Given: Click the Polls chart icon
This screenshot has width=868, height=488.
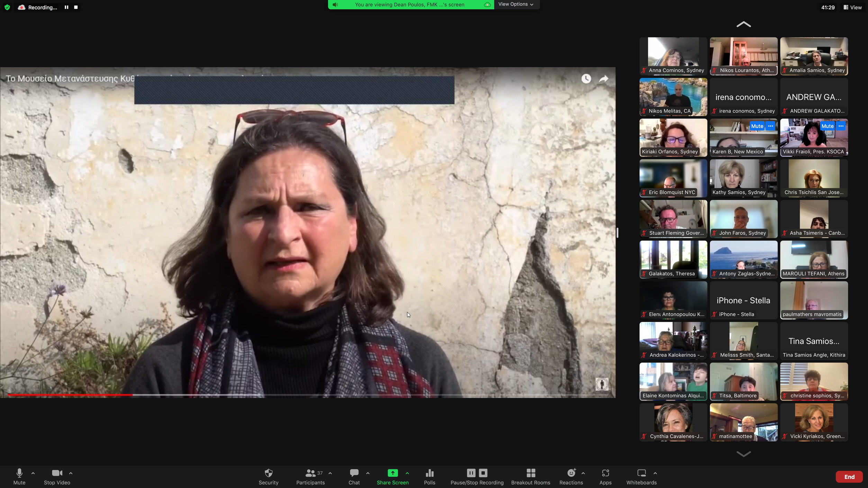Looking at the screenshot, I should coord(430,473).
